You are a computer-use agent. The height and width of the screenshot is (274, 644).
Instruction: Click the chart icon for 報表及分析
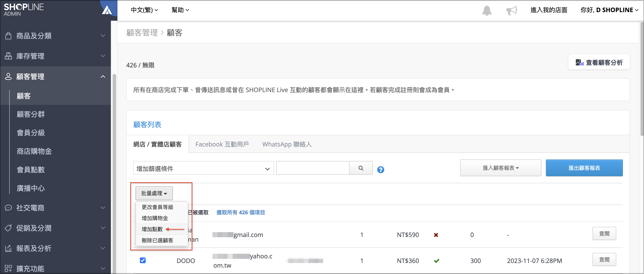(x=8, y=248)
